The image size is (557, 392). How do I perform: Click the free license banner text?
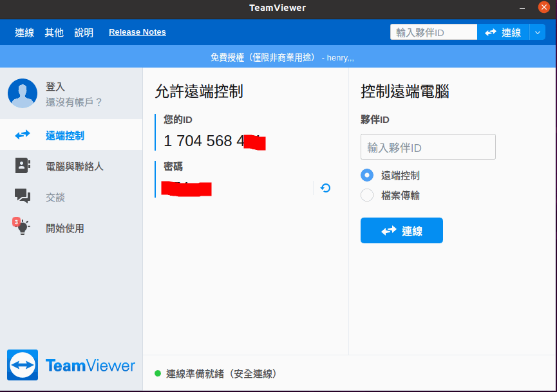282,57
